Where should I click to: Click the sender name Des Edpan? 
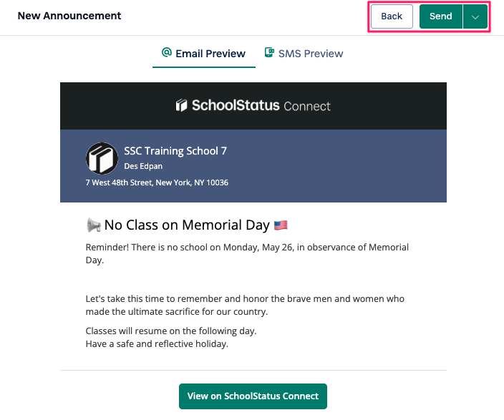pyautogui.click(x=143, y=166)
